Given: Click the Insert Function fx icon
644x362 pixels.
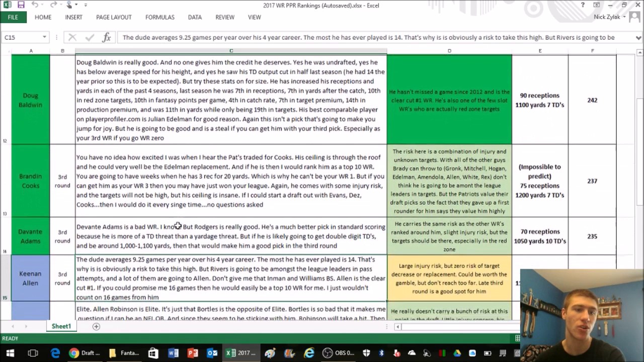Looking at the screenshot, I should point(106,37).
